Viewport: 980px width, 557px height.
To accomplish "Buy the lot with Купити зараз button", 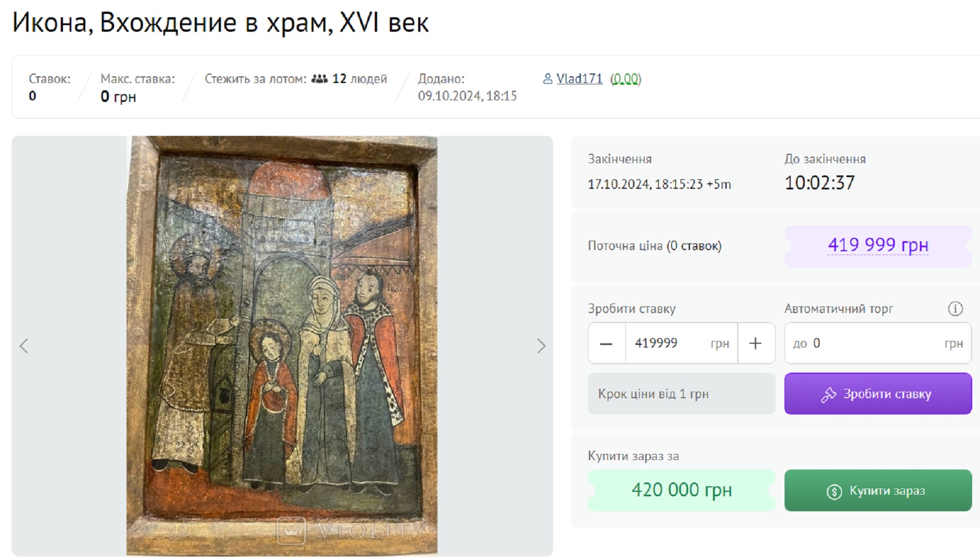I will tap(878, 491).
